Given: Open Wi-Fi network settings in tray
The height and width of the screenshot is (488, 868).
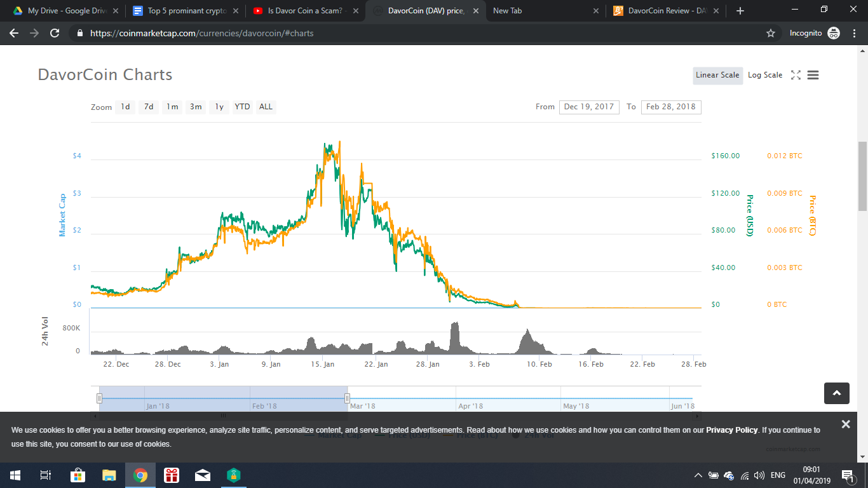Looking at the screenshot, I should click(x=744, y=475).
